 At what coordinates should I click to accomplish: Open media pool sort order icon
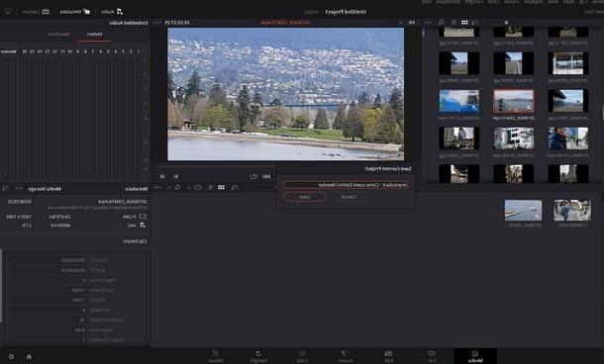tap(235, 187)
